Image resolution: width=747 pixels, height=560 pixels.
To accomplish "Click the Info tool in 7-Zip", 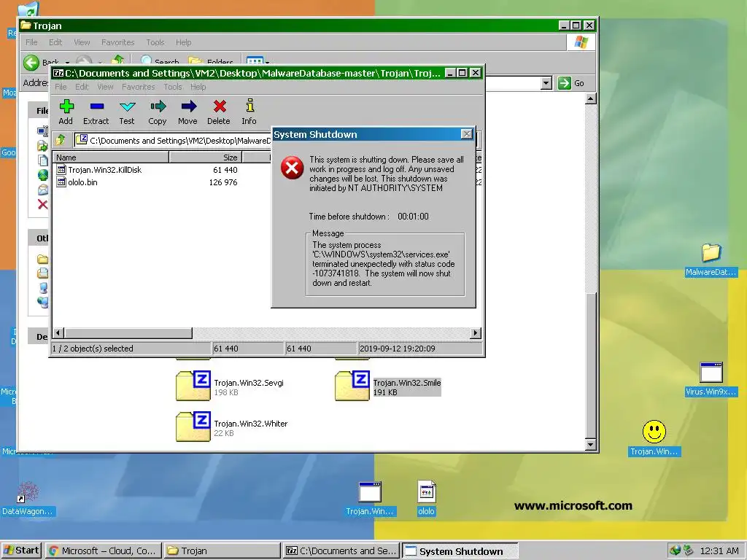I will (x=249, y=112).
